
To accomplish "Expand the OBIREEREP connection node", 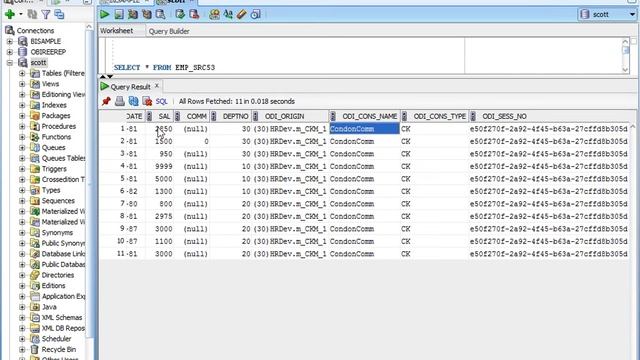I will 10,52.
